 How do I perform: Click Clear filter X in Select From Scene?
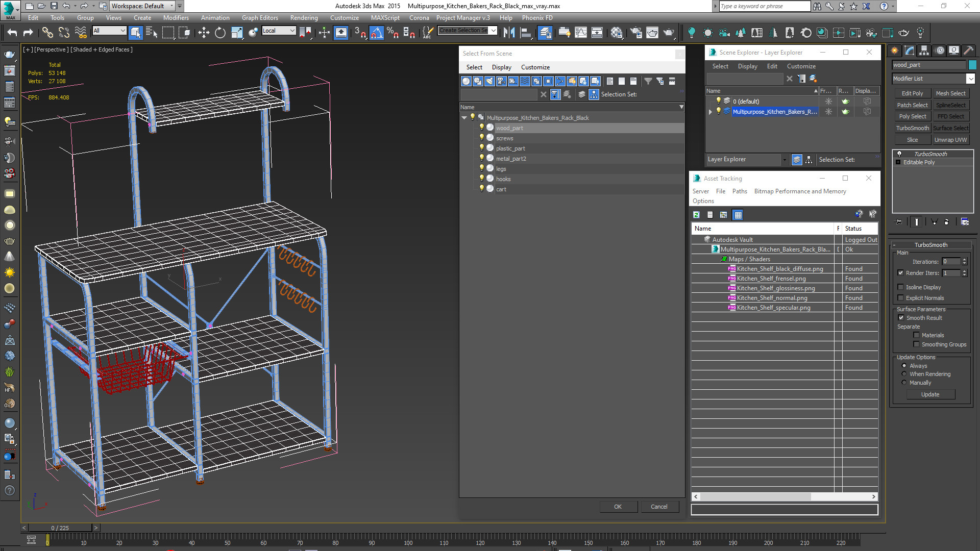point(544,94)
